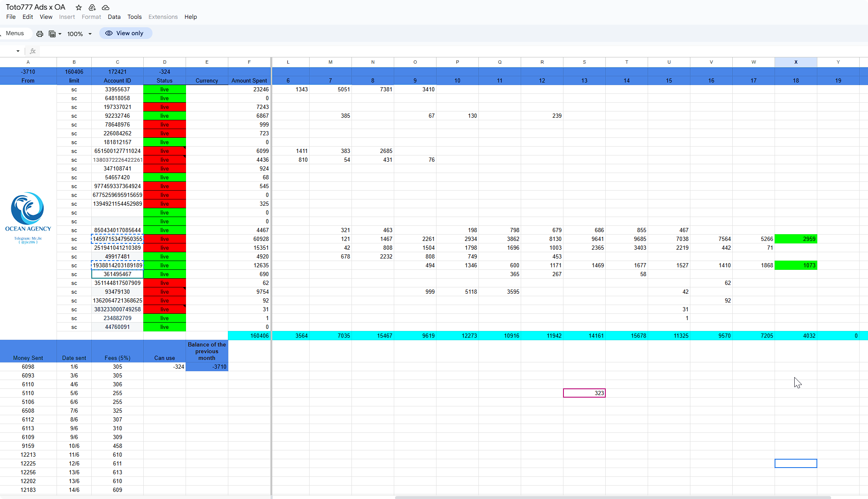The image size is (868, 499).
Task: Click the green cell showing 2959
Action: click(x=796, y=239)
